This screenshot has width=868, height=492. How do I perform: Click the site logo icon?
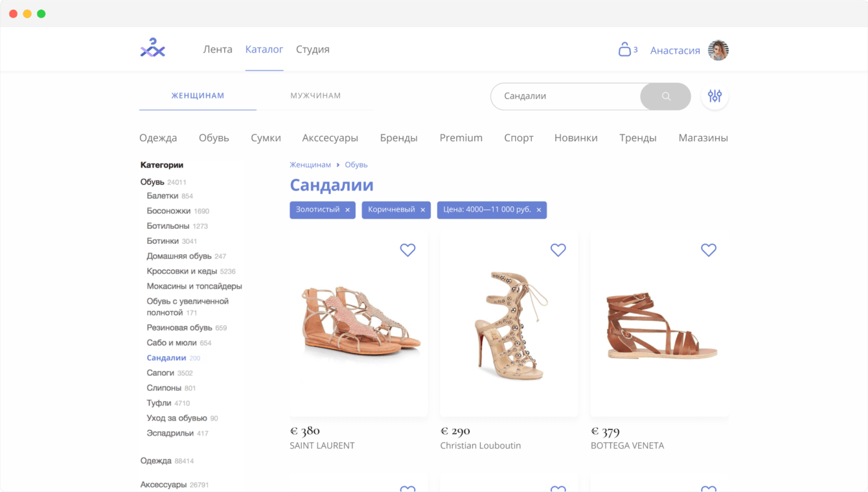(153, 49)
